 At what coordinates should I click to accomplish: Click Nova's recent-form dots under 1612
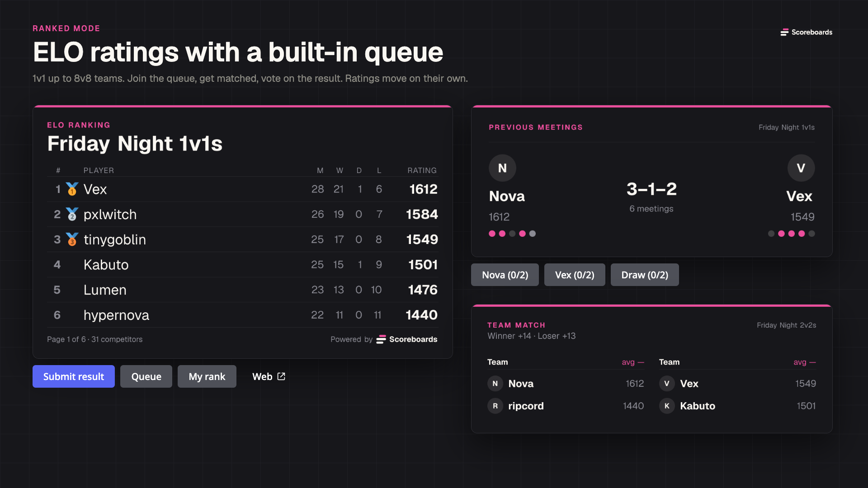point(512,234)
